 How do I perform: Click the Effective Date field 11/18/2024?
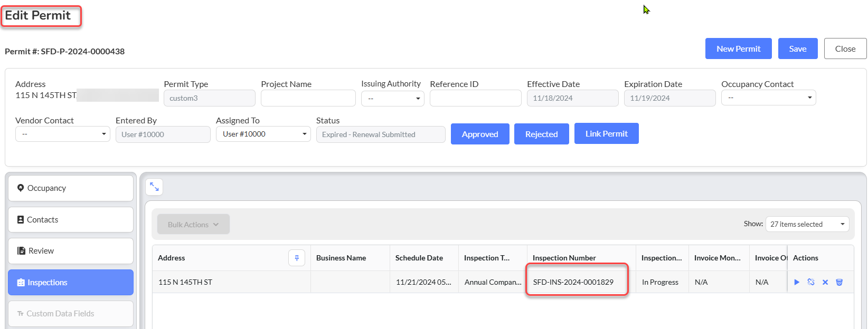pos(573,98)
